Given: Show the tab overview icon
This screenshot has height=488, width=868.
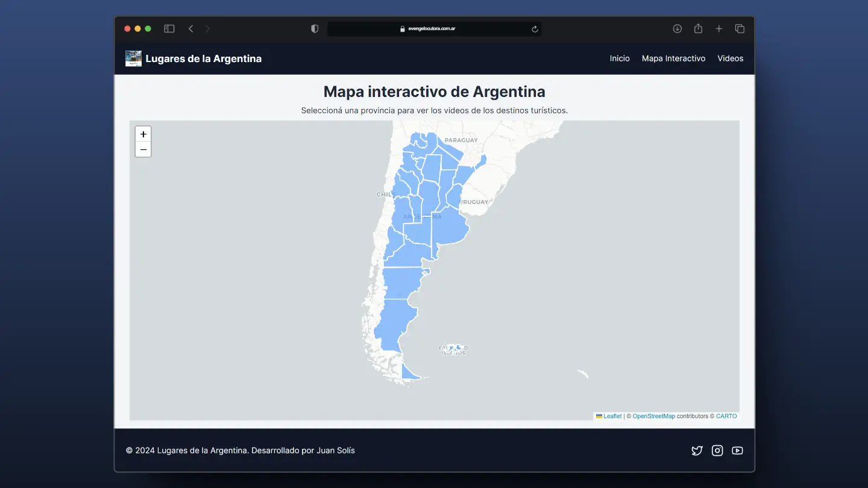Looking at the screenshot, I should 740,29.
